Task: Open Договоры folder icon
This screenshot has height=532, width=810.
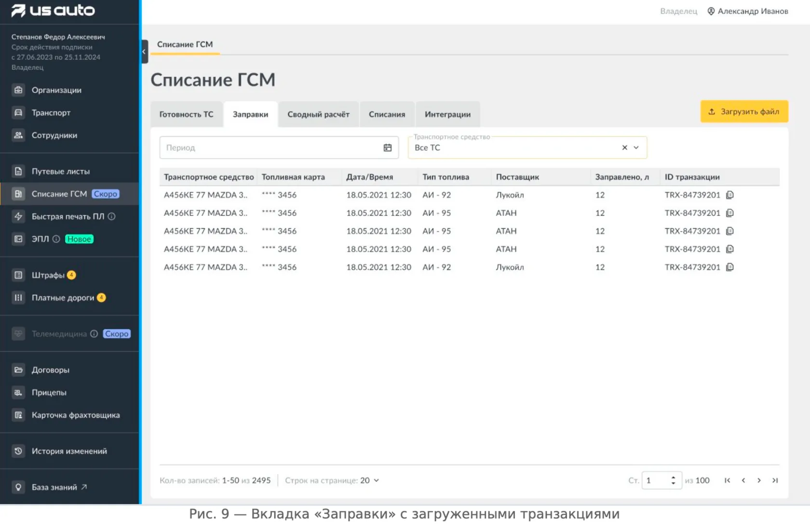Action: (18, 370)
